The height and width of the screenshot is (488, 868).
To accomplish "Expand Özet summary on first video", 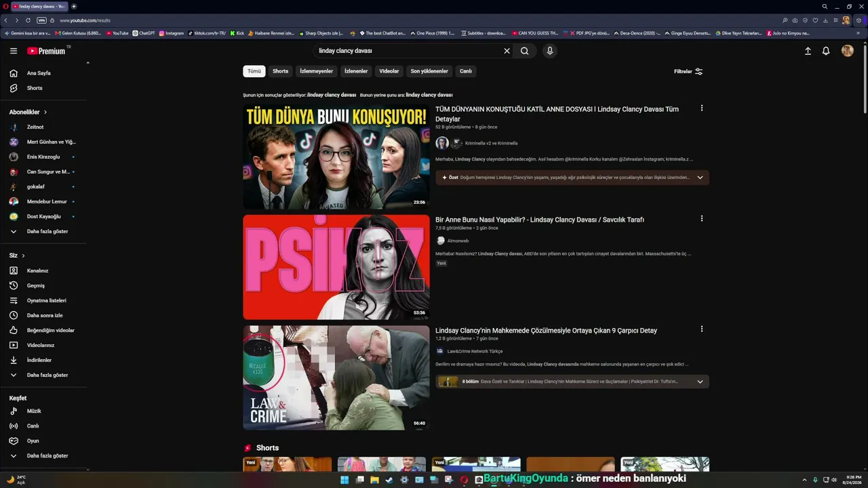I will click(700, 178).
